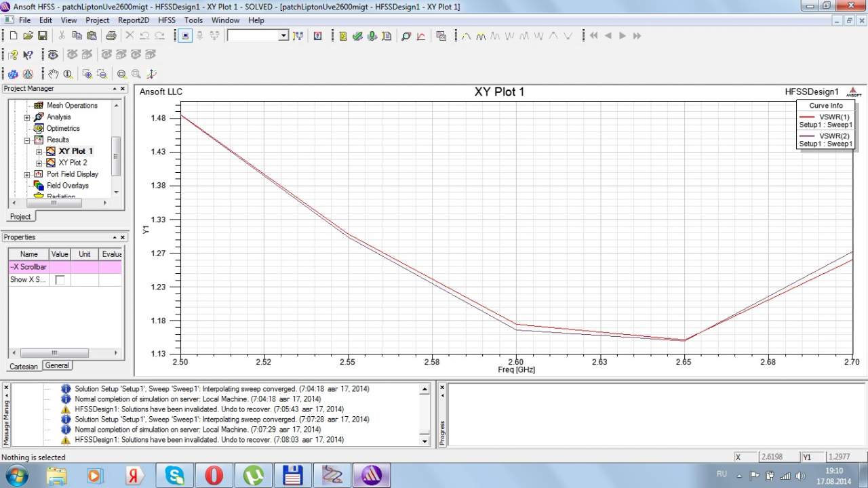Collapse the Results tree node
Screen dimensions: 868x488
tap(27, 140)
